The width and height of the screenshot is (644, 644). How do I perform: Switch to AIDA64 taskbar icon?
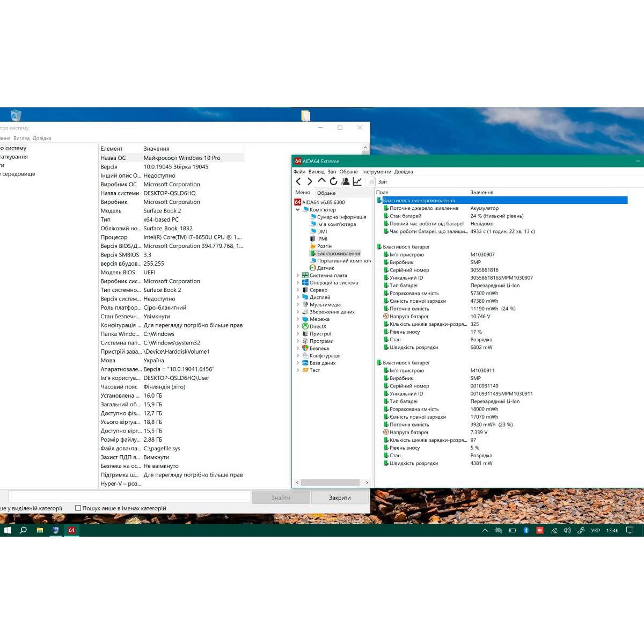pyautogui.click(x=71, y=530)
